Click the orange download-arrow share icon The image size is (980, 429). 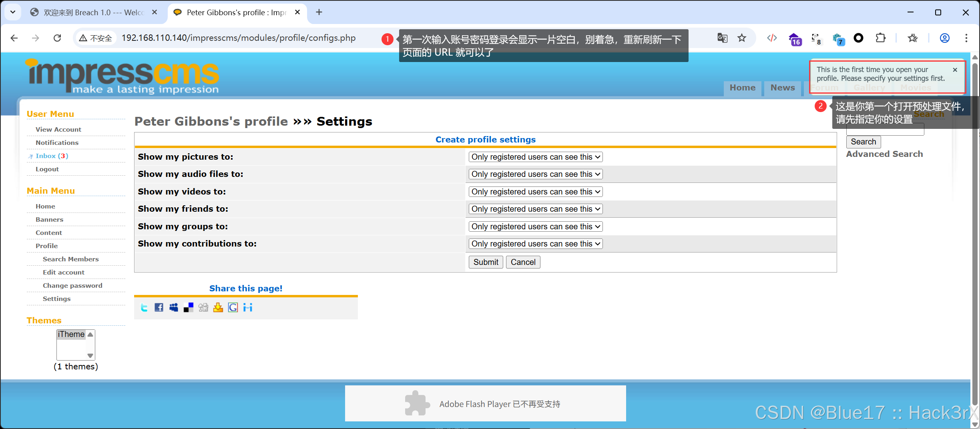coord(218,307)
